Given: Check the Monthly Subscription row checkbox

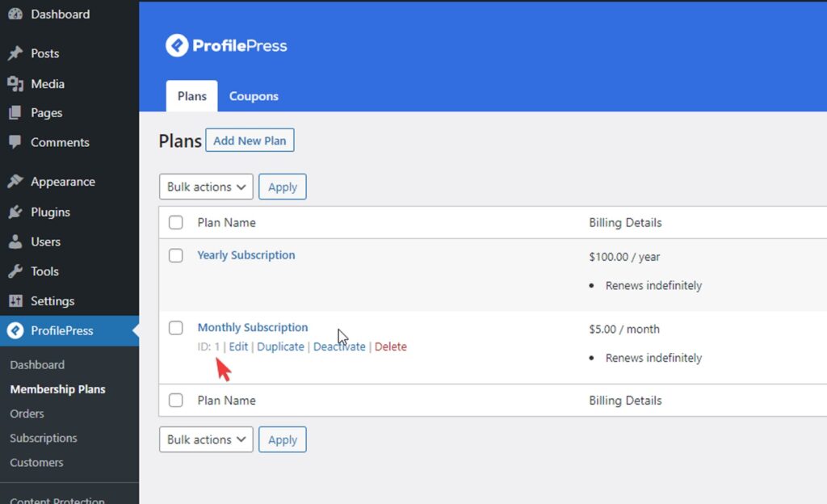Looking at the screenshot, I should coord(175,328).
